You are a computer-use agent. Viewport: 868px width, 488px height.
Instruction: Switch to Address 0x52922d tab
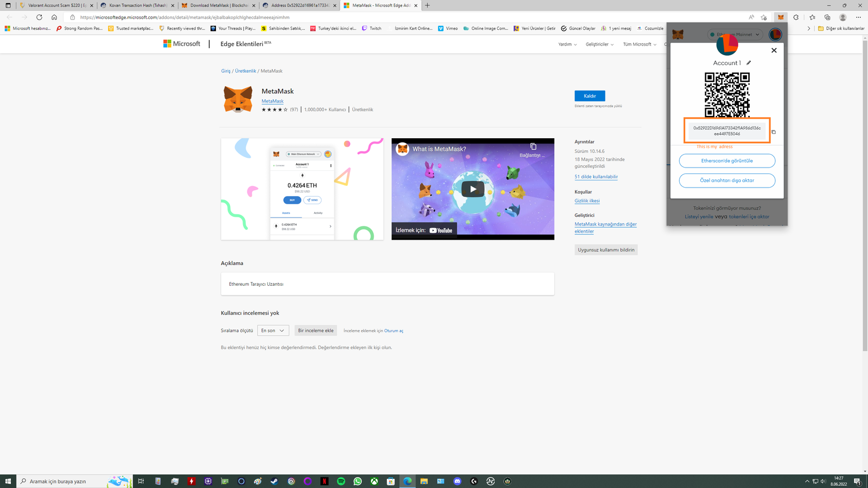[x=299, y=5]
